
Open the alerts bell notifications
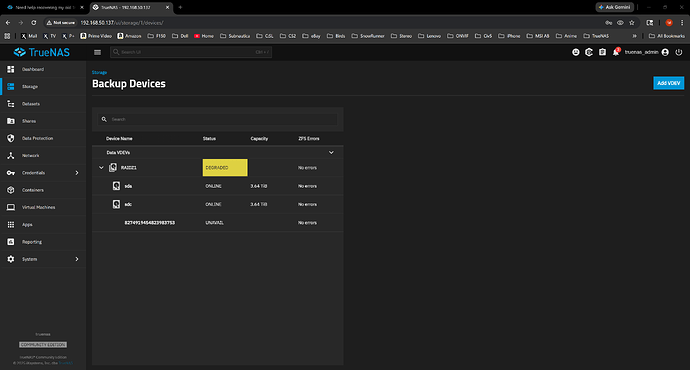pos(616,52)
